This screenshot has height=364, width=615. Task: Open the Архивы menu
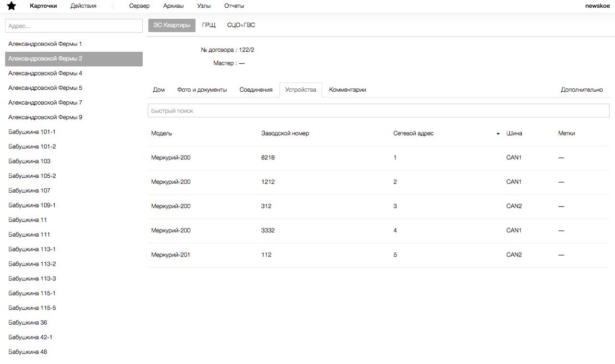(x=173, y=6)
